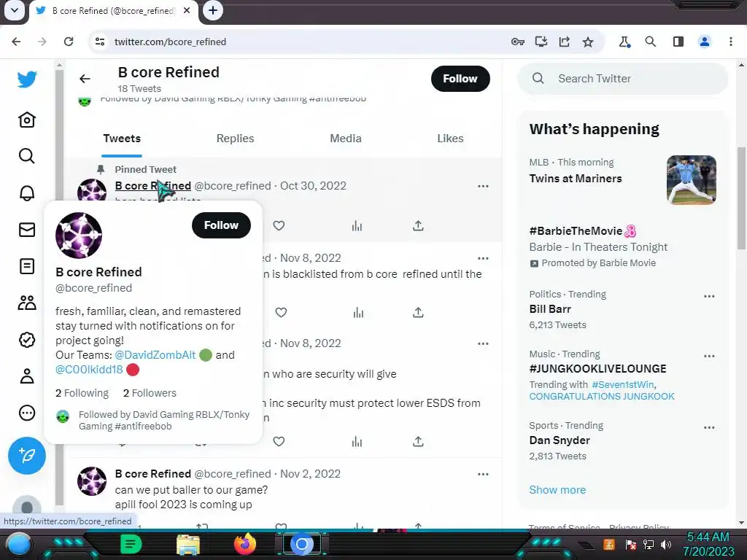Bookmark this page with star icon
The height and width of the screenshot is (560, 747).
[588, 42]
